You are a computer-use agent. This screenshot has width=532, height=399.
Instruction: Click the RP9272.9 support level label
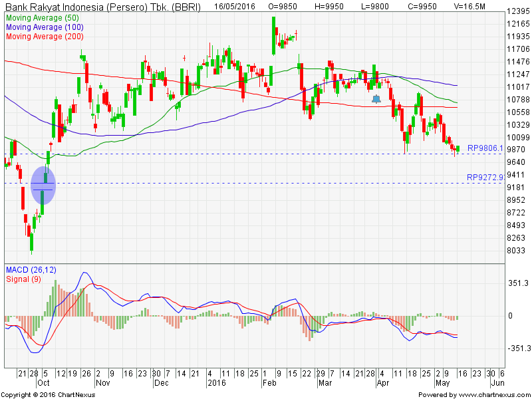tap(485, 178)
